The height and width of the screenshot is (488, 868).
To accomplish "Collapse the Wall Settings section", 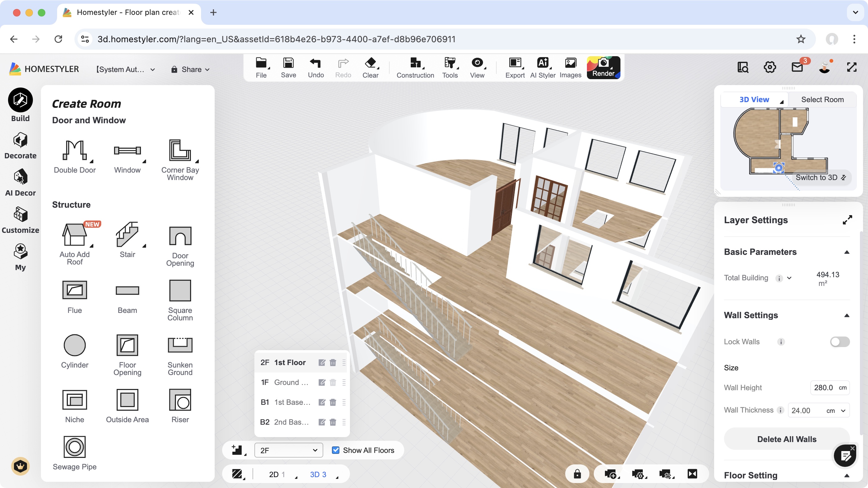I will tap(847, 316).
